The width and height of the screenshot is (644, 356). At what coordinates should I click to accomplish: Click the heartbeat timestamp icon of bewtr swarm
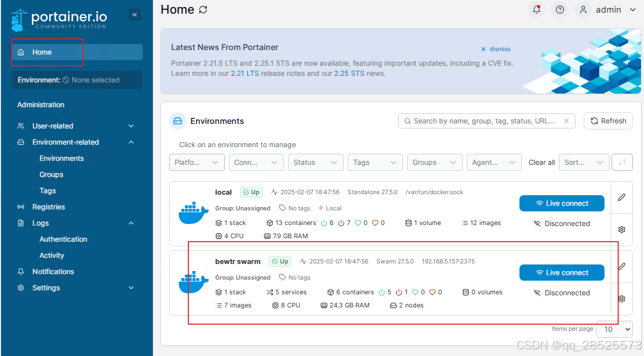(x=303, y=261)
